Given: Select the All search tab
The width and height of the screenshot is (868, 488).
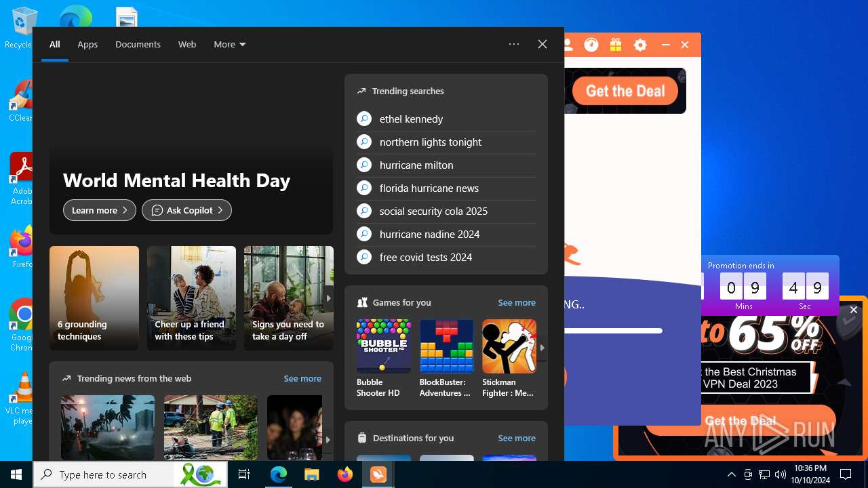Looking at the screenshot, I should [x=55, y=44].
